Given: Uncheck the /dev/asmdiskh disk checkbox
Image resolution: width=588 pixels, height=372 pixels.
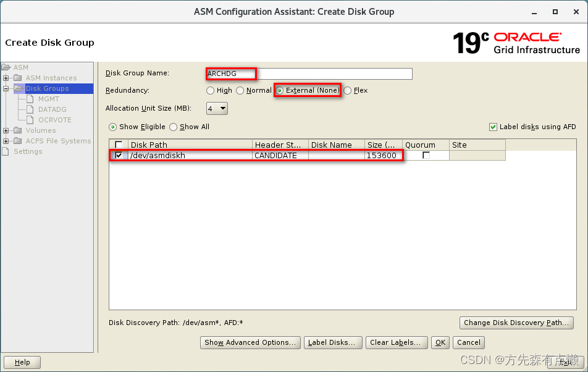Looking at the screenshot, I should coord(119,155).
